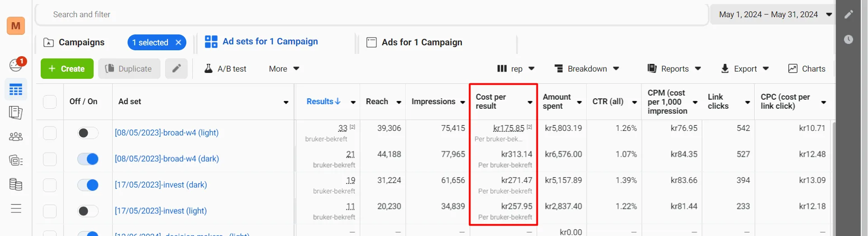Click the Duplicate button
The image size is (868, 236).
coord(129,69)
